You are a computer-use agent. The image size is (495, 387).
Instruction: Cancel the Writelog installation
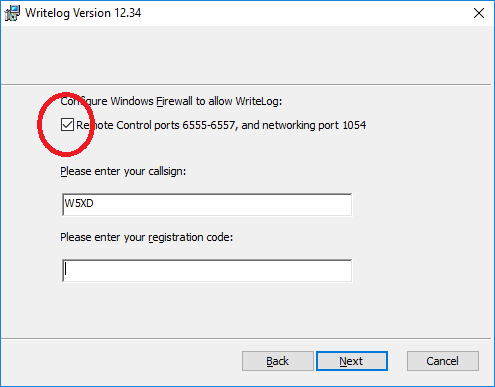[x=443, y=361]
